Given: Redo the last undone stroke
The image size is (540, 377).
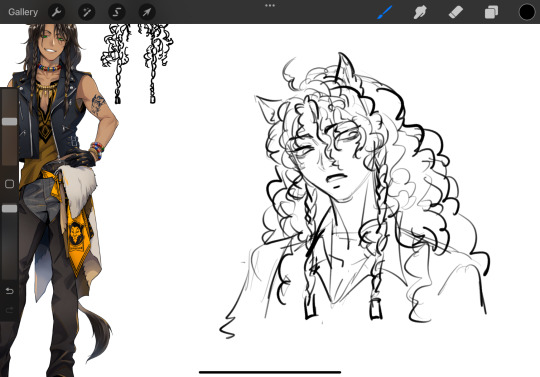Looking at the screenshot, I should (x=9, y=311).
